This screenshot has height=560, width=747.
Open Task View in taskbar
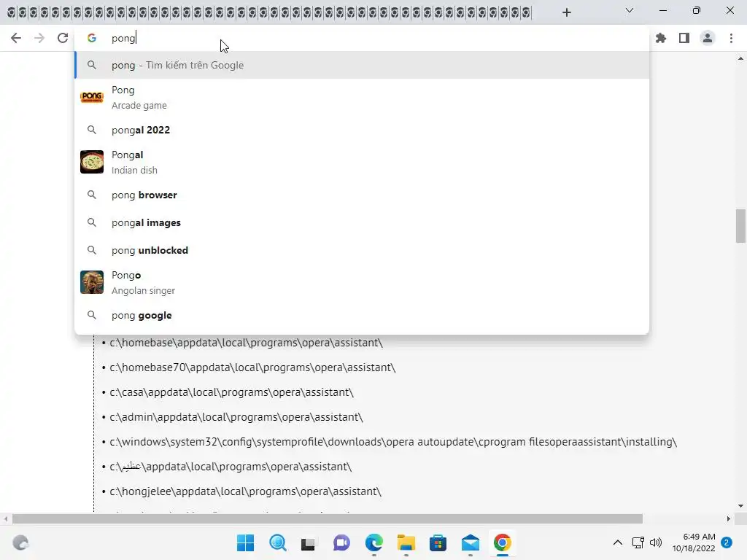pos(309,542)
